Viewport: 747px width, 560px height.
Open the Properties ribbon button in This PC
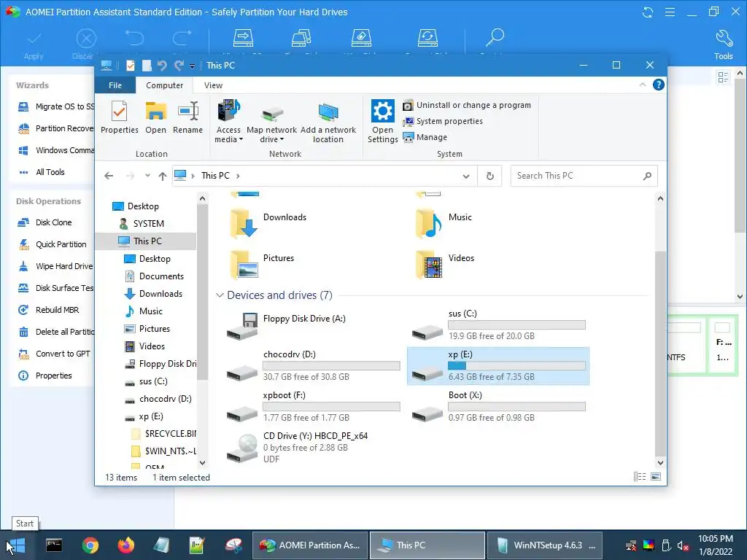[x=119, y=117]
